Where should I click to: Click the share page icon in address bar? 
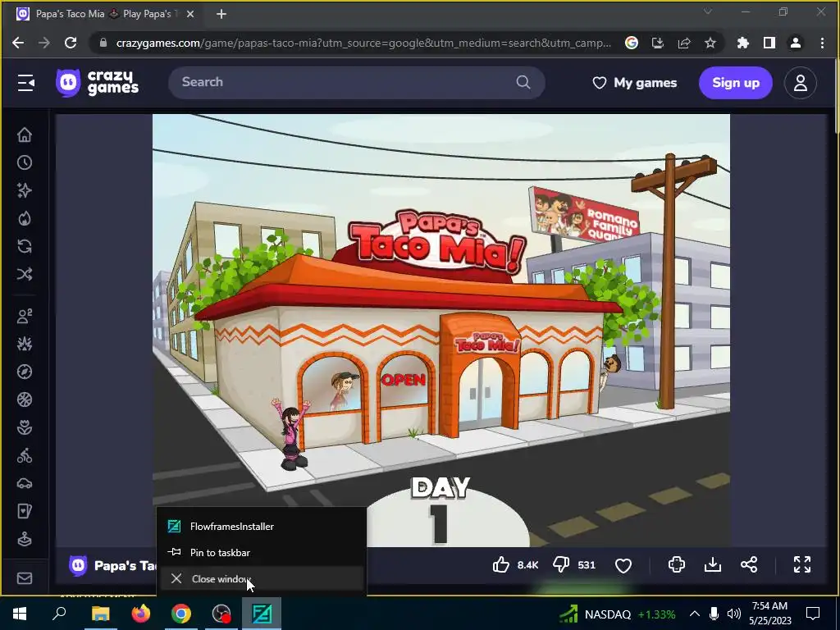[x=684, y=43]
